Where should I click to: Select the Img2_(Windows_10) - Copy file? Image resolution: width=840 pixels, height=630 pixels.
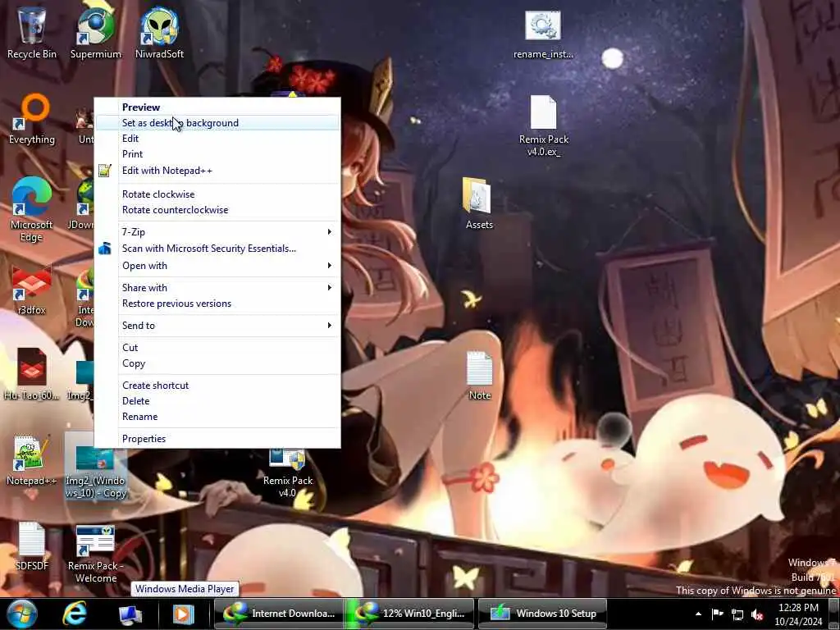point(96,466)
